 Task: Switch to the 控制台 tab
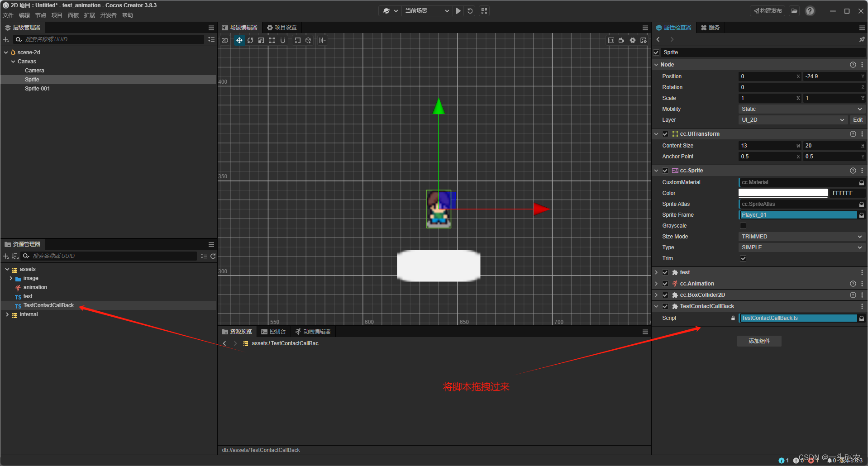(x=273, y=332)
